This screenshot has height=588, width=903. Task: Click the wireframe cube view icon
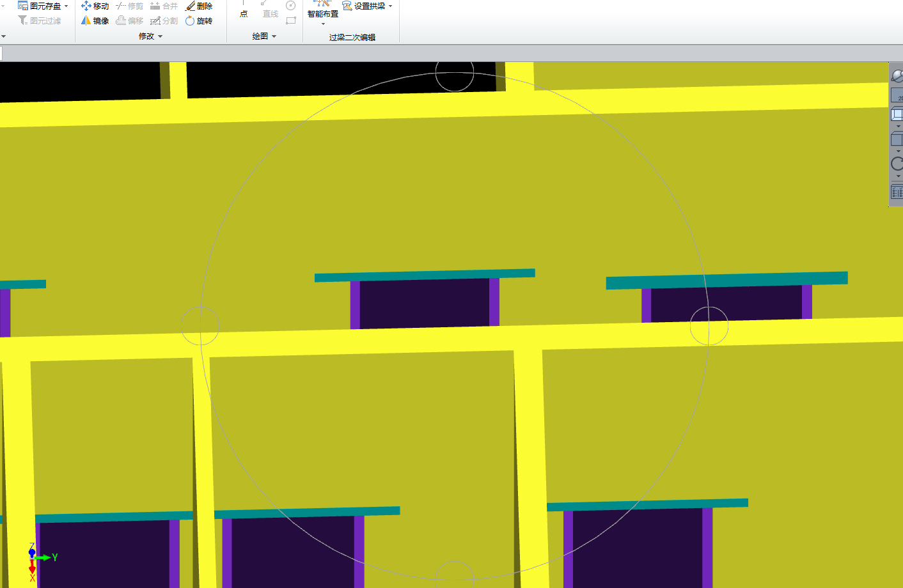coord(897,114)
